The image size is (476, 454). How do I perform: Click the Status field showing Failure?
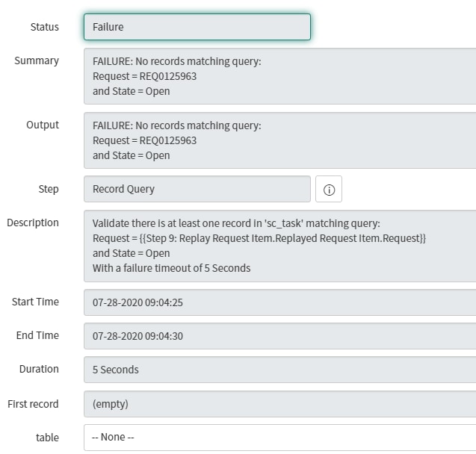pyautogui.click(x=197, y=27)
